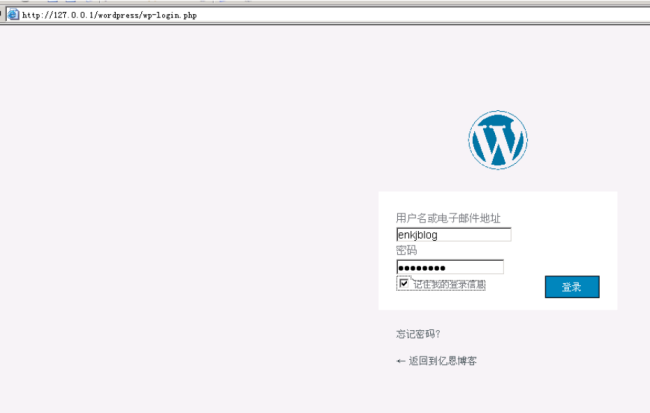Viewport: 650px width, 413px height.
Task: Click the masked dots in the password box
Action: coord(422,268)
